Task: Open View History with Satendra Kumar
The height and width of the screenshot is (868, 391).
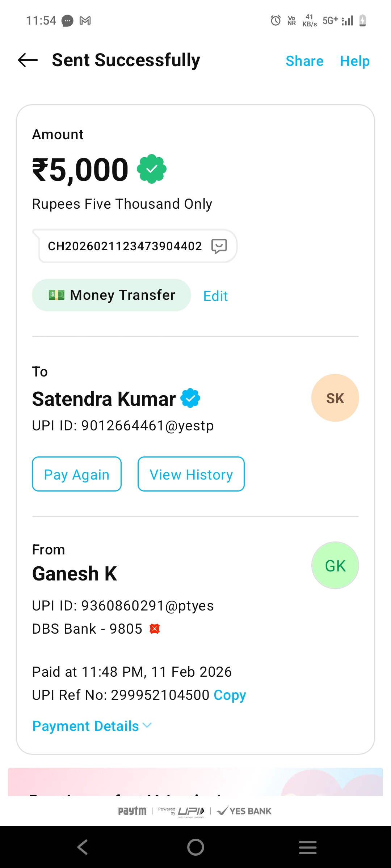Action: click(x=191, y=474)
